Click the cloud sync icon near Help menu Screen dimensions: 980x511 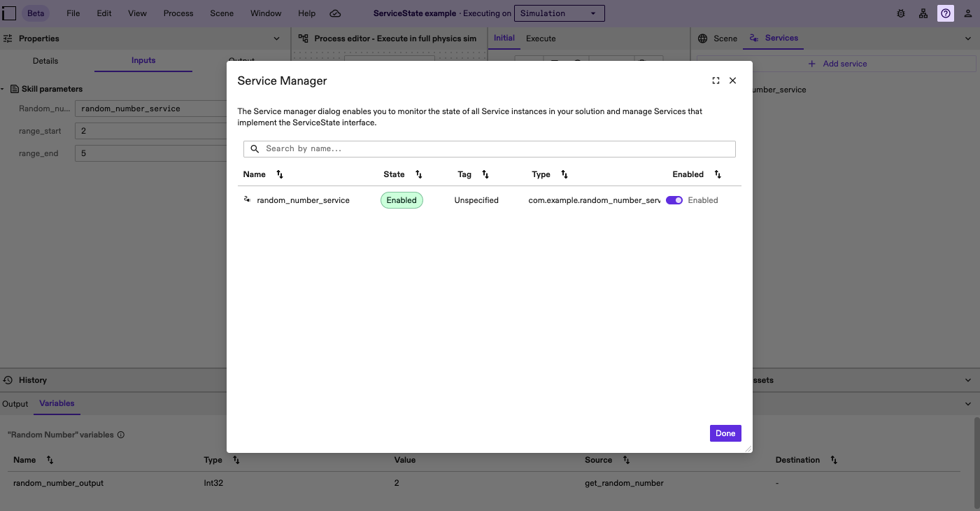coord(335,13)
